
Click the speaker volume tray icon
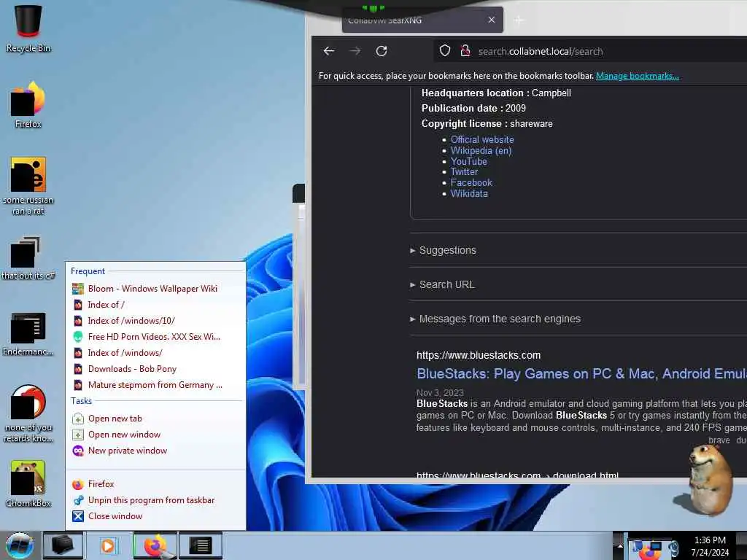(673, 548)
